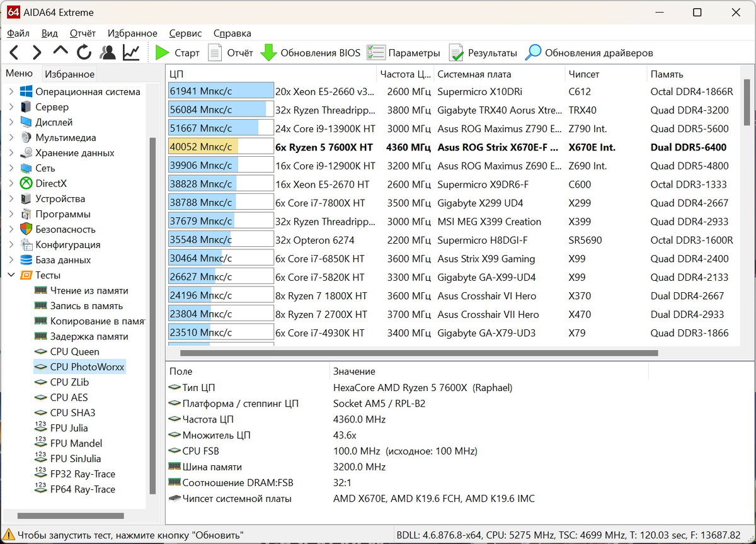Screen dimensions: 756x544
Task: Start the benchmark with Старт
Action: click(177, 53)
